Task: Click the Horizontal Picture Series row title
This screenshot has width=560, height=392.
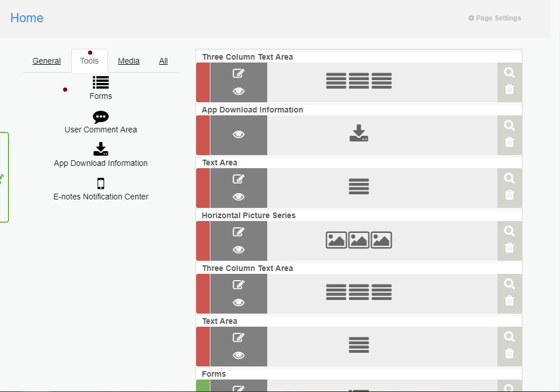Action: pos(248,215)
